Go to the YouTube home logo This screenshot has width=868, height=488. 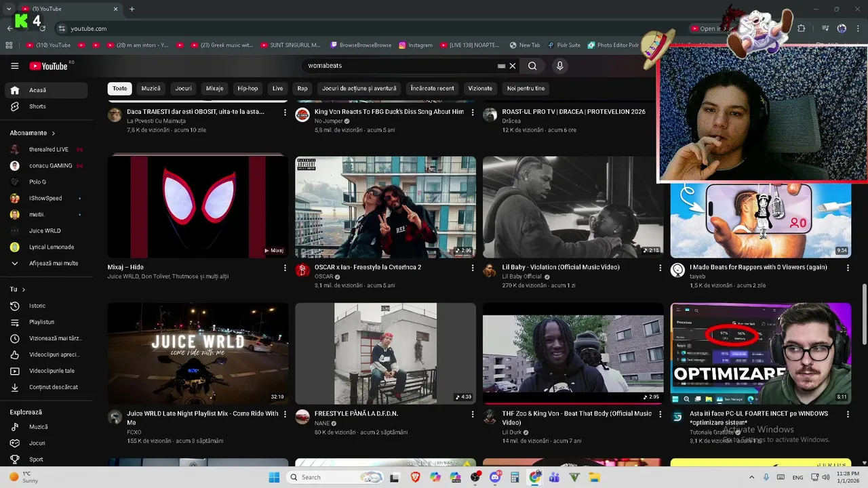point(48,66)
